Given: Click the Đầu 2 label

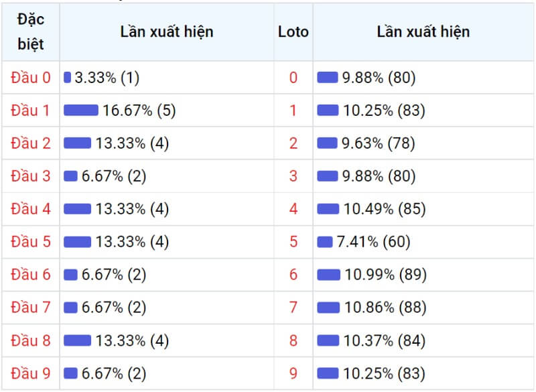Looking at the screenshot, I should coord(30,143).
